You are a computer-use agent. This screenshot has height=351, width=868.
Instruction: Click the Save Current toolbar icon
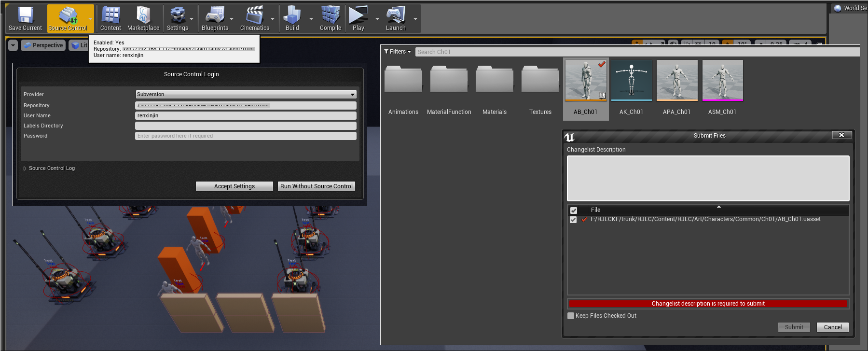pos(25,19)
